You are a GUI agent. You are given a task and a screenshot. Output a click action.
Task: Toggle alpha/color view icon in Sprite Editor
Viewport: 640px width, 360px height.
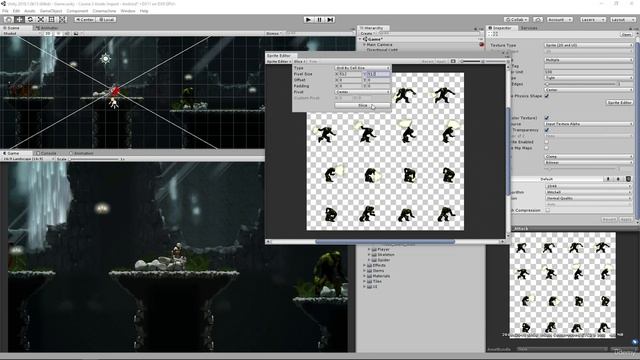[453, 62]
